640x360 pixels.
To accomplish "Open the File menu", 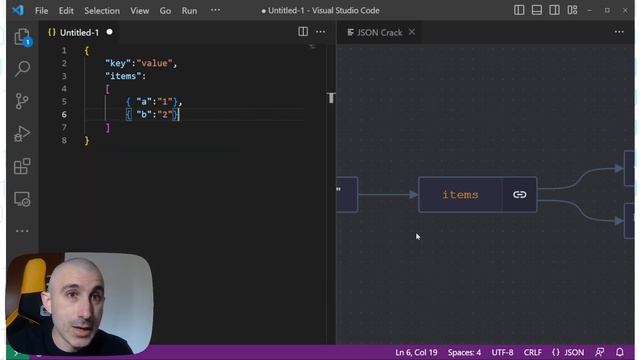I will click(x=41, y=11).
